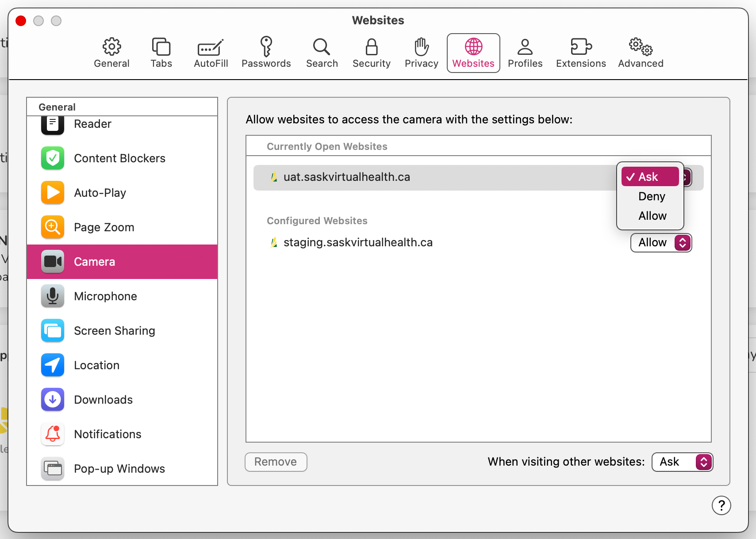The height and width of the screenshot is (539, 756).
Task: Open the Extensions puzzle icon
Action: [581, 46]
